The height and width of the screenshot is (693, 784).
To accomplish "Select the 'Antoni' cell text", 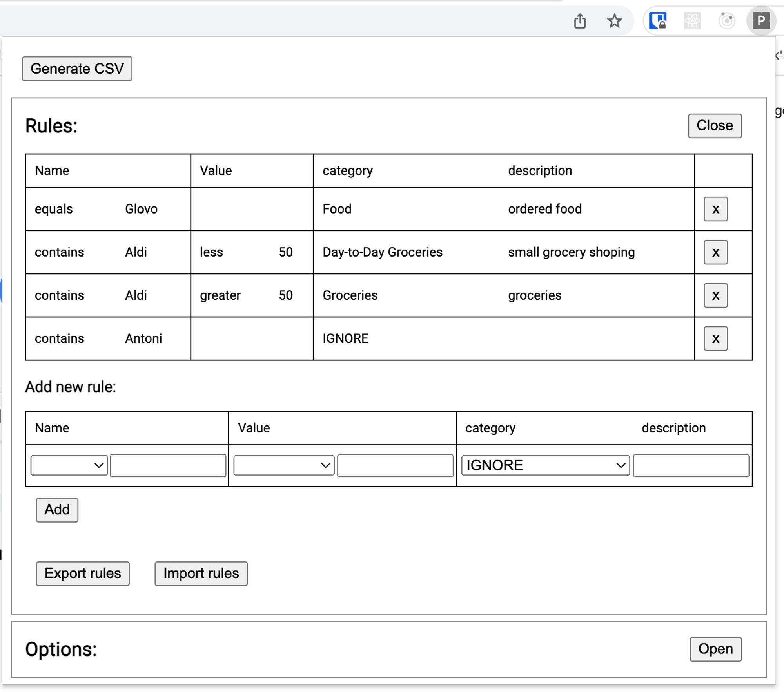I will pyautogui.click(x=143, y=338).
